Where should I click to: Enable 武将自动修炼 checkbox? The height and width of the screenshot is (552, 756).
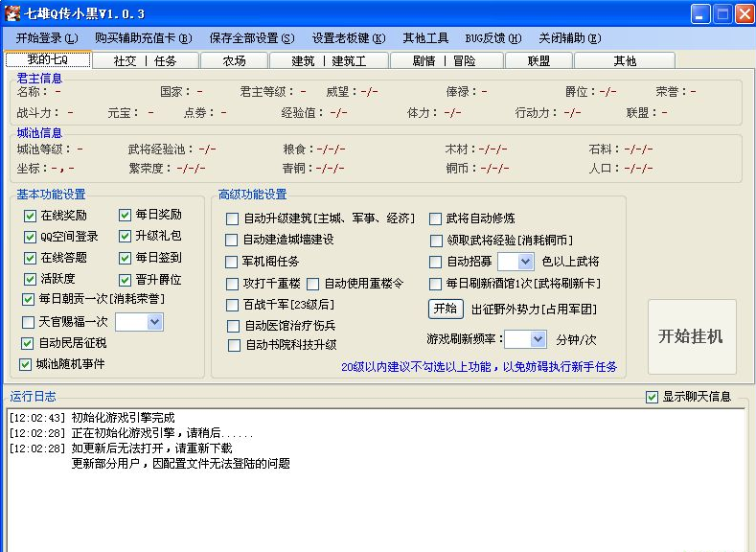pos(435,218)
